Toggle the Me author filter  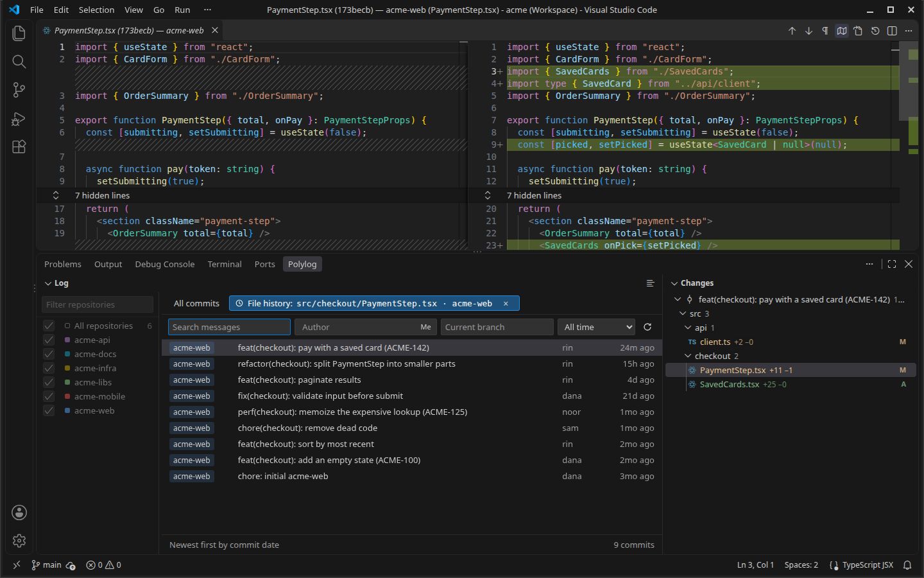[426, 327]
